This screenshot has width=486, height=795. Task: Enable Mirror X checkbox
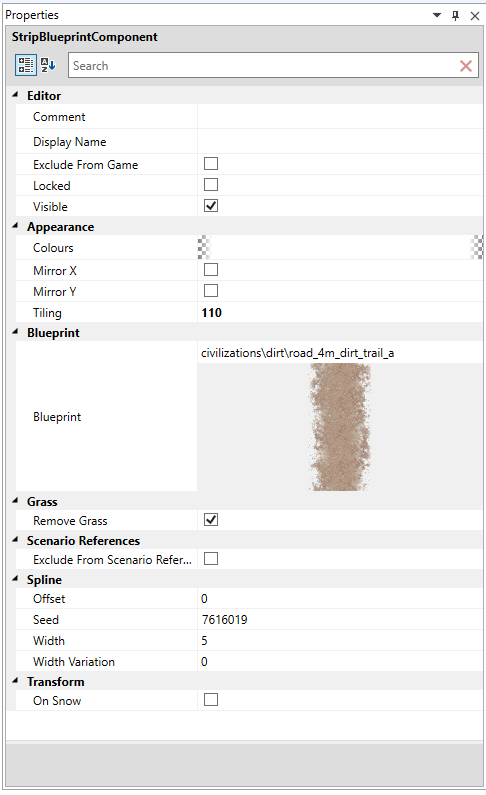pyautogui.click(x=211, y=270)
